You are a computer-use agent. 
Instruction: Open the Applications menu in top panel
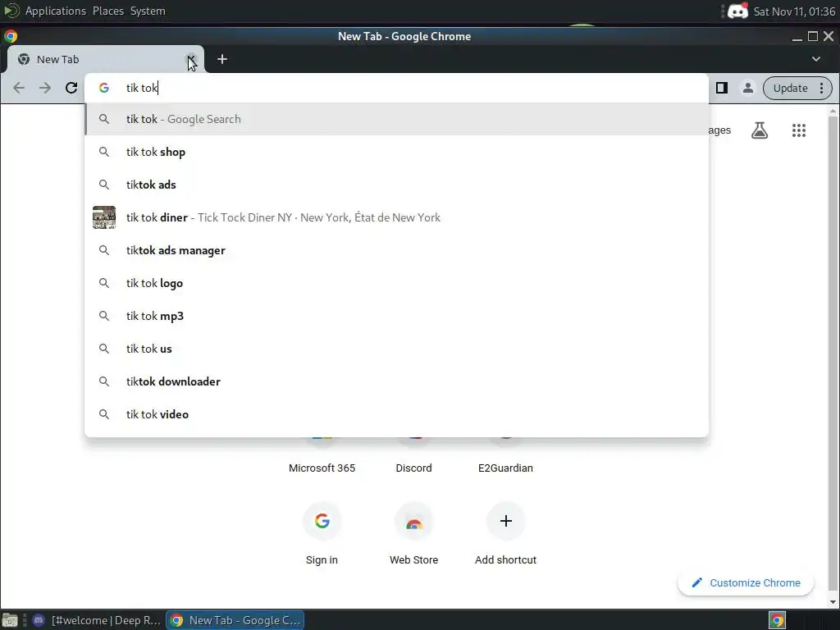pyautogui.click(x=56, y=11)
